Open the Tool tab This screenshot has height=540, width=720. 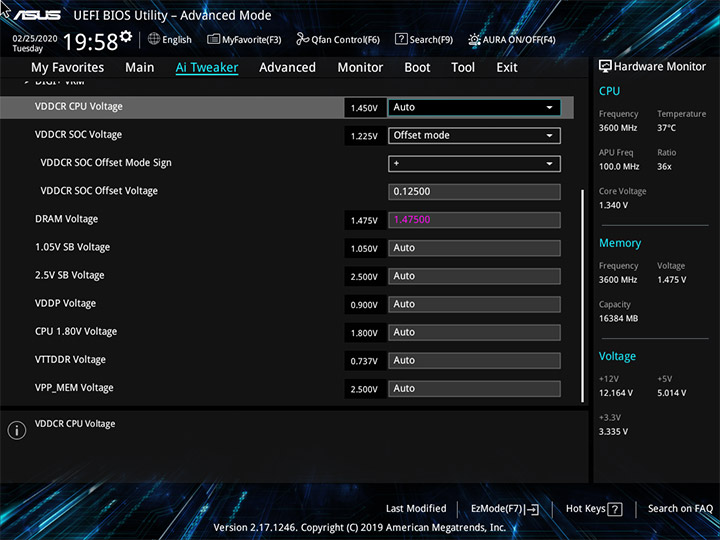point(463,68)
